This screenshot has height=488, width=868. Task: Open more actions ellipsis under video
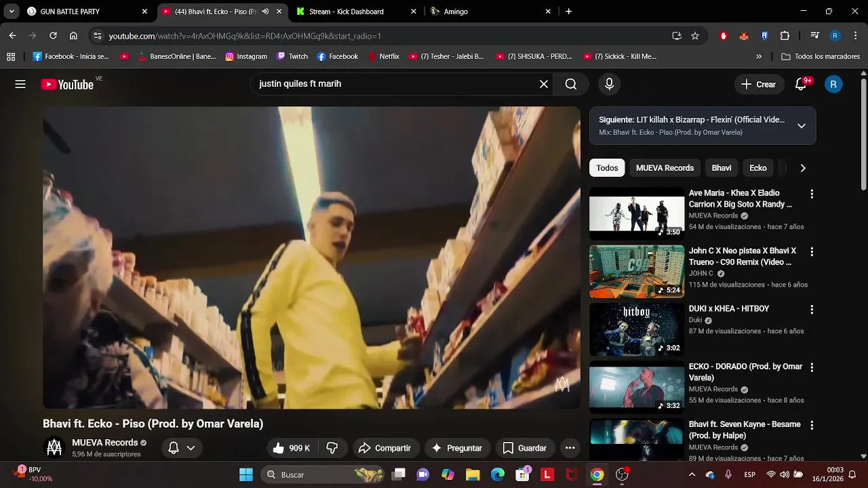point(570,448)
